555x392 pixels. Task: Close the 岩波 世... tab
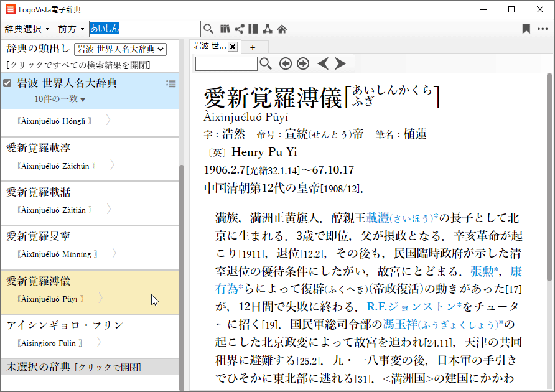[232, 47]
